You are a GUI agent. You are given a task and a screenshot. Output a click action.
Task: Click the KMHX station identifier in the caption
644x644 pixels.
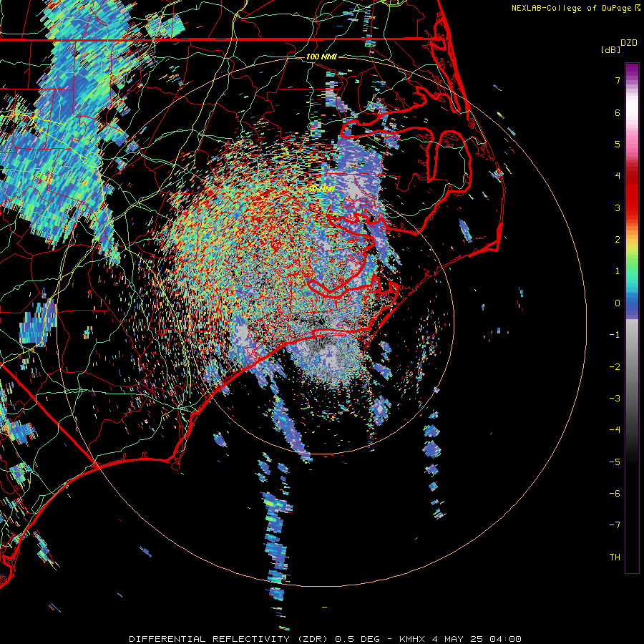(413, 639)
